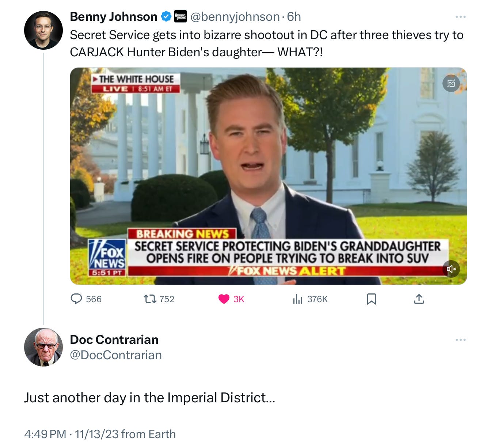The width and height of the screenshot is (483, 448).
Task: Click the Benny Show affiliate badge
Action: [x=180, y=16]
